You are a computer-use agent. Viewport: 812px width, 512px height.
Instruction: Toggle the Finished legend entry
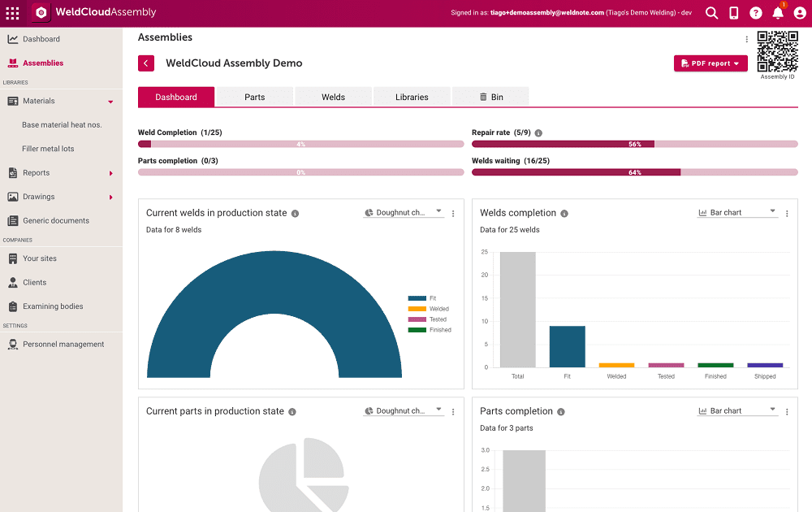[x=430, y=330]
